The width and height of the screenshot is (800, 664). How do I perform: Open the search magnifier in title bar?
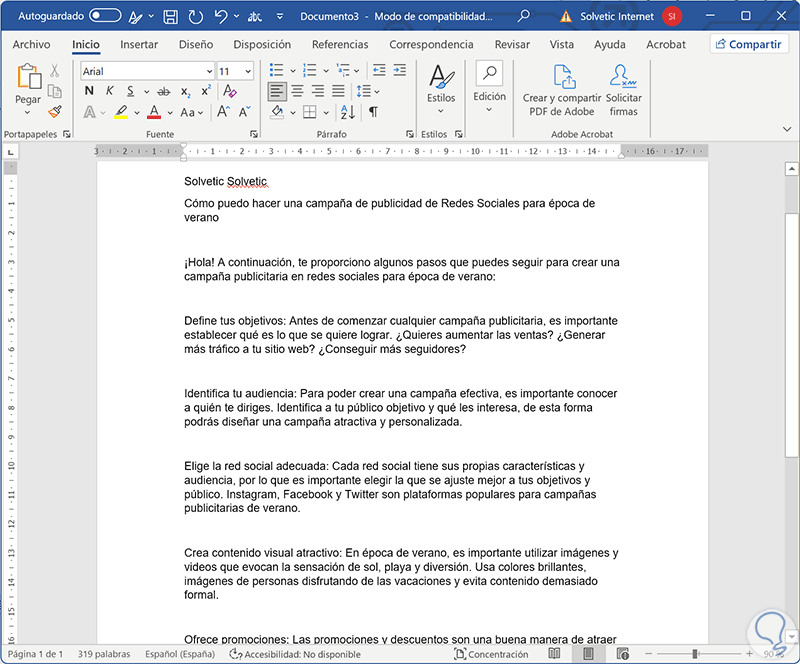click(x=523, y=16)
